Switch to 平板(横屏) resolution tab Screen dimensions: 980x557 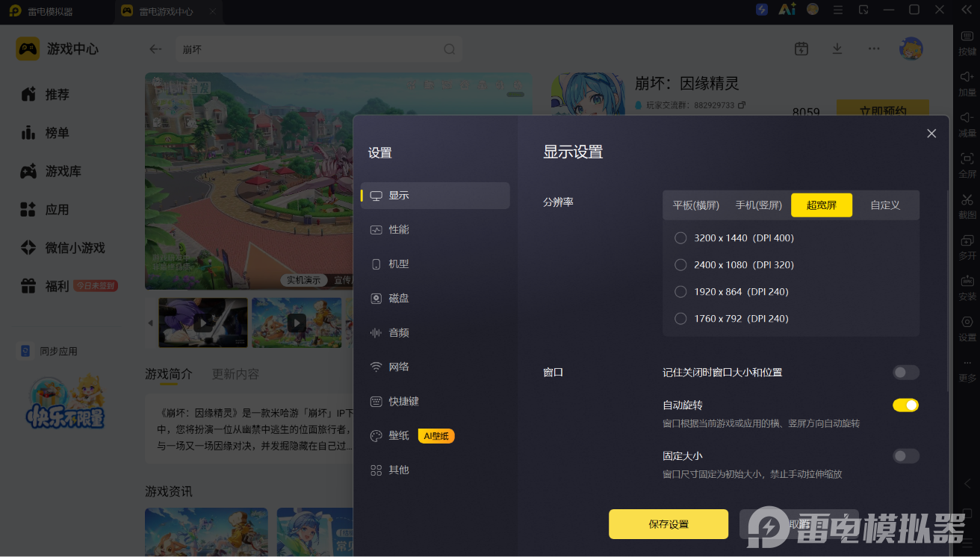(696, 205)
